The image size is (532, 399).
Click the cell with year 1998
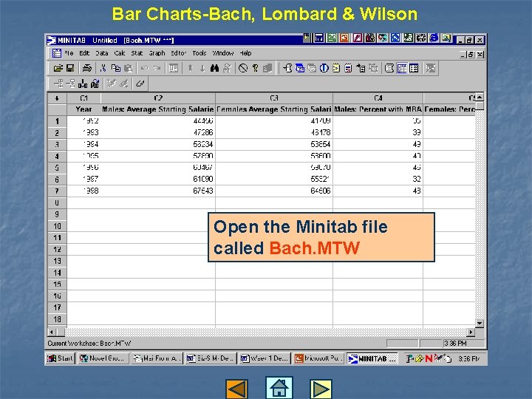coord(83,191)
